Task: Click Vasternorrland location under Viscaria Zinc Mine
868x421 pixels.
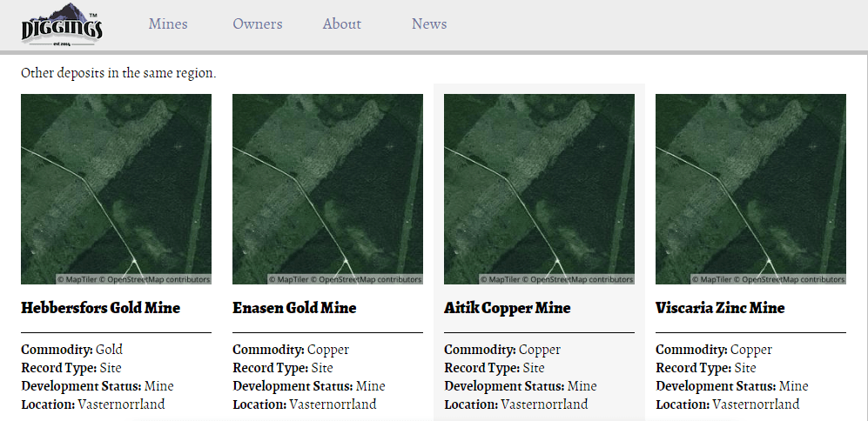Action: pos(756,404)
